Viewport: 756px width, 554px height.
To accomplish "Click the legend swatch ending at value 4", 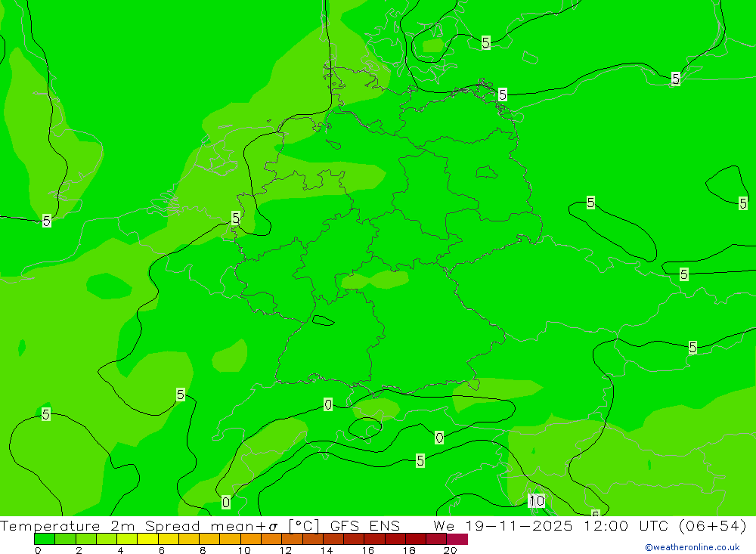I will (107, 539).
